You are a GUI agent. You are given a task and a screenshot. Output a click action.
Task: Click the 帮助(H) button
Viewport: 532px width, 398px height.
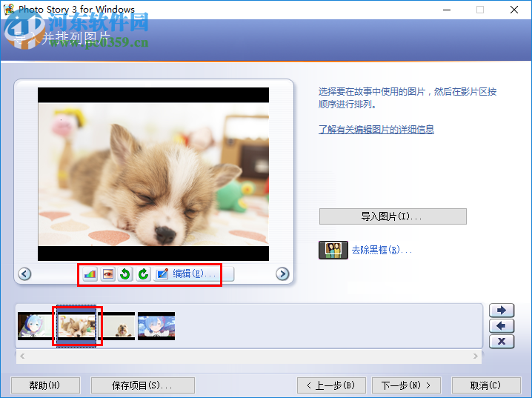[45, 385]
